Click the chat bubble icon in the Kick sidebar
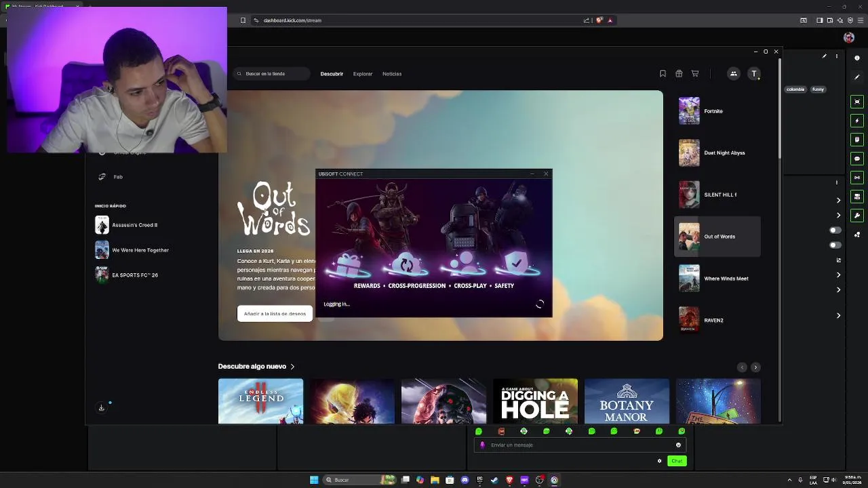The width and height of the screenshot is (868, 488). (x=857, y=159)
